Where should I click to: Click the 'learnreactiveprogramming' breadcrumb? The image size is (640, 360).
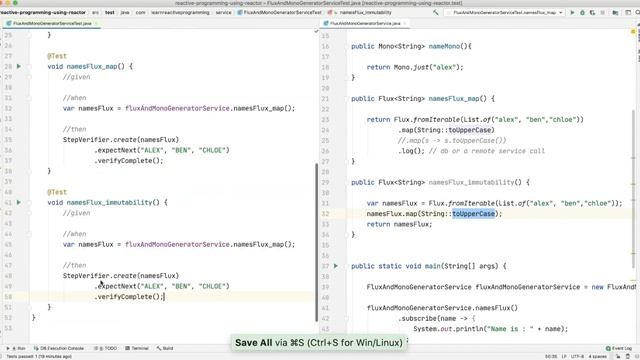click(x=180, y=13)
